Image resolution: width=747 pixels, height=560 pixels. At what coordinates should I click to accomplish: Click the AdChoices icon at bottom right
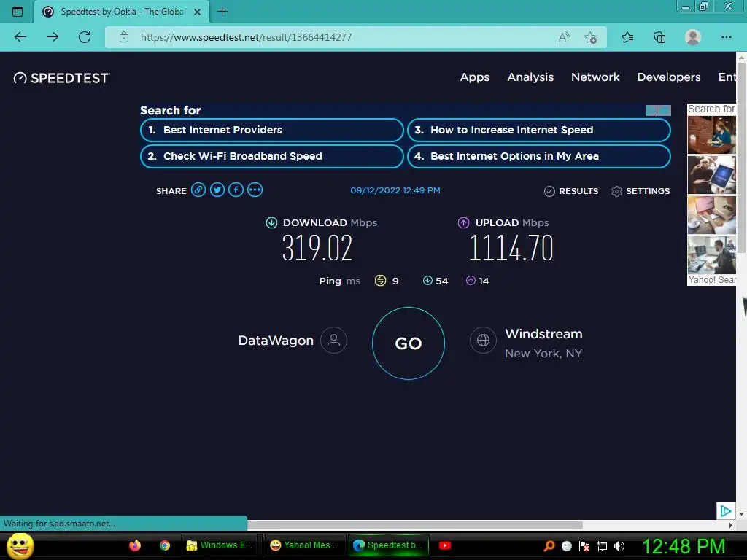pos(726,511)
